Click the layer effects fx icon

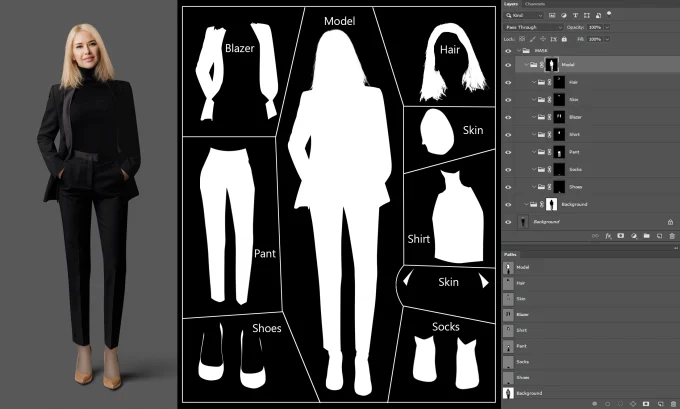608,236
